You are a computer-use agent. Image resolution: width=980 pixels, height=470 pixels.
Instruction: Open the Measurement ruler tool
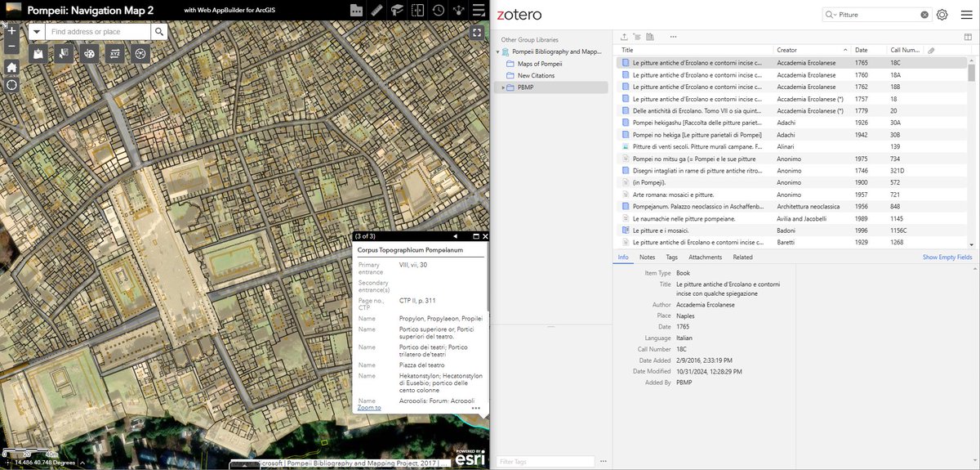click(x=376, y=11)
